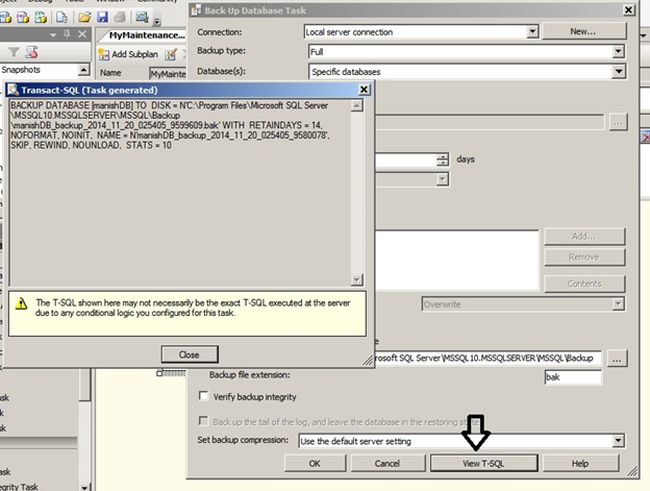Viewport: 650px width, 491px height.
Task: Click the browse button beside backup folder
Action: click(x=617, y=359)
